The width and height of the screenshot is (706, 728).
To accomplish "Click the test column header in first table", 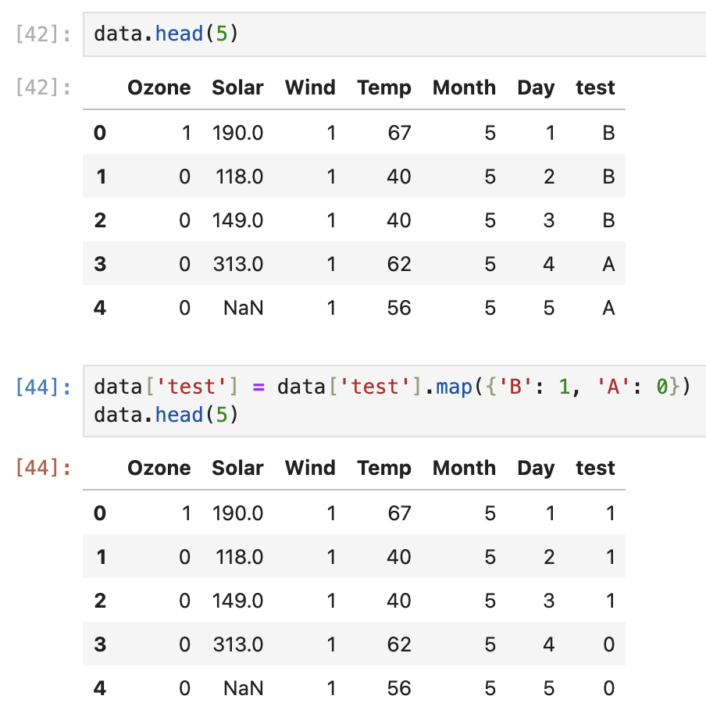I will pyautogui.click(x=596, y=87).
